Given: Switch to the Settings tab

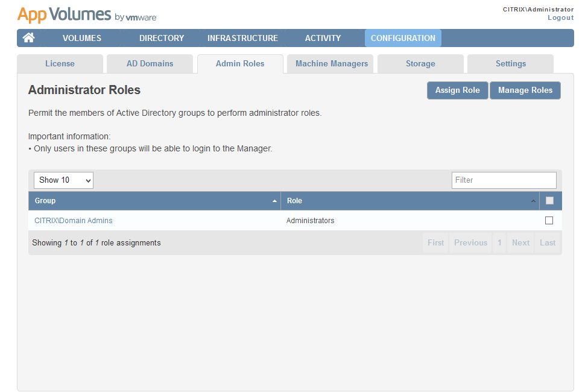Looking at the screenshot, I should coord(511,64).
